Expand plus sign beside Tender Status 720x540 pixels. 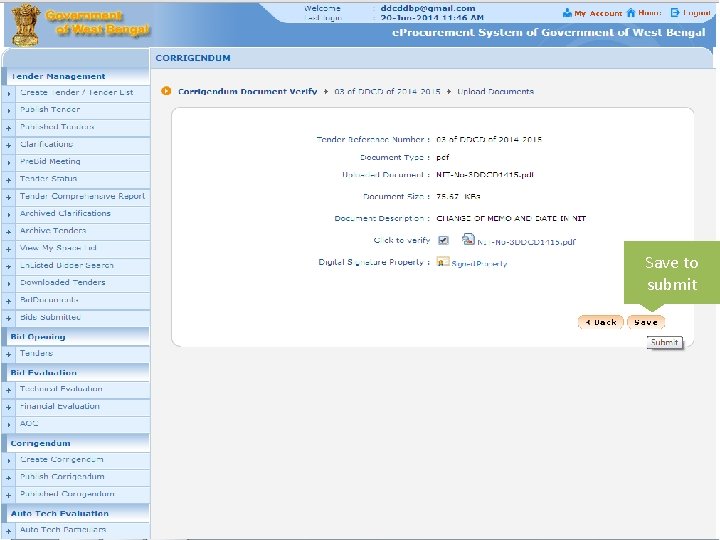pyautogui.click(x=8, y=180)
